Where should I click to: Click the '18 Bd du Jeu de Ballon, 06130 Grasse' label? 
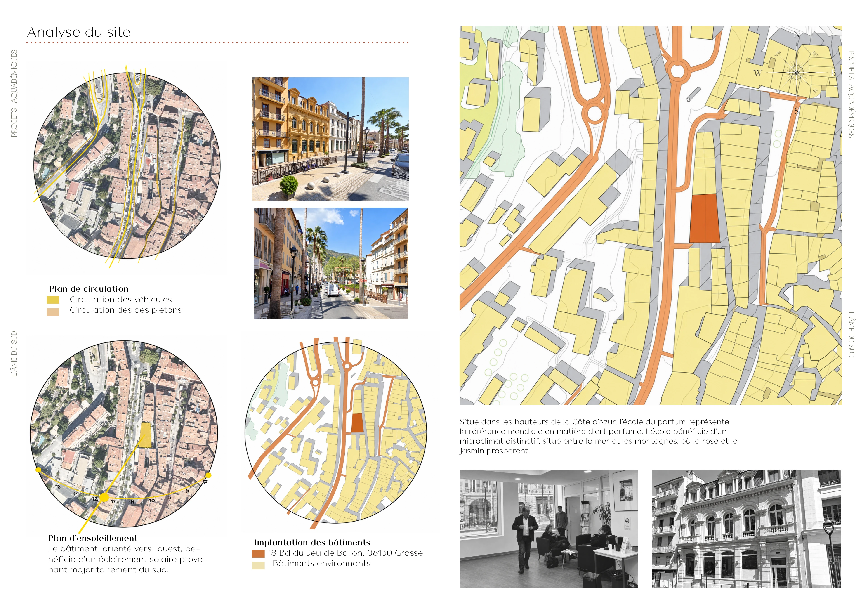pos(345,553)
